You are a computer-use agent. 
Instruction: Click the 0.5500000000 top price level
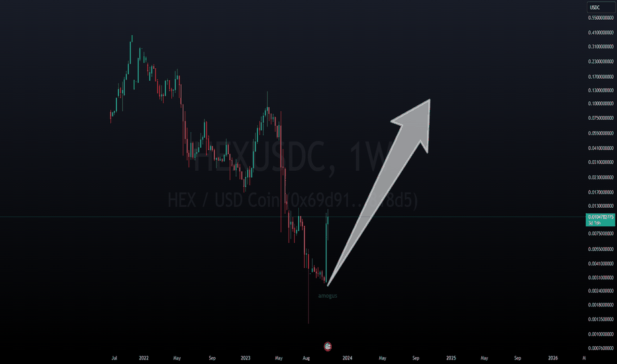(x=601, y=18)
